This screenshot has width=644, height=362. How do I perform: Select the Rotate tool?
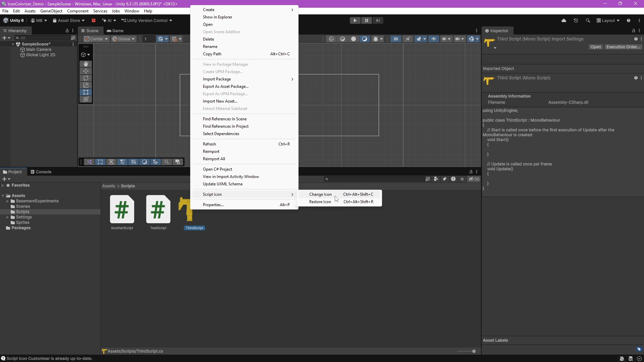[86, 78]
